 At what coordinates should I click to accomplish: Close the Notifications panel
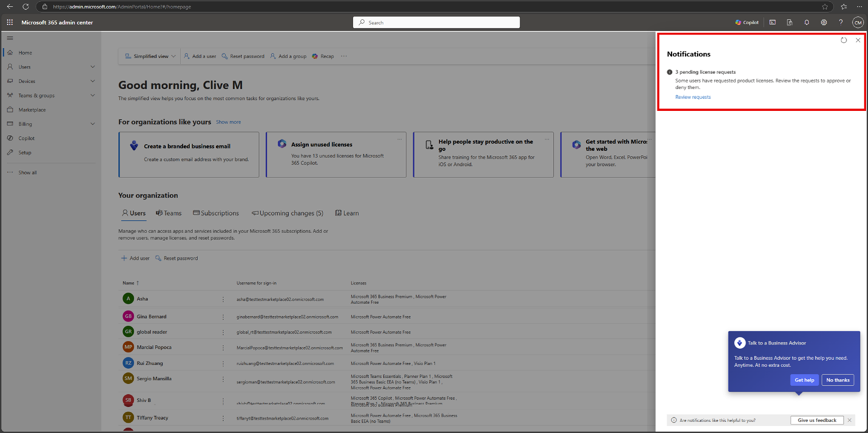858,40
